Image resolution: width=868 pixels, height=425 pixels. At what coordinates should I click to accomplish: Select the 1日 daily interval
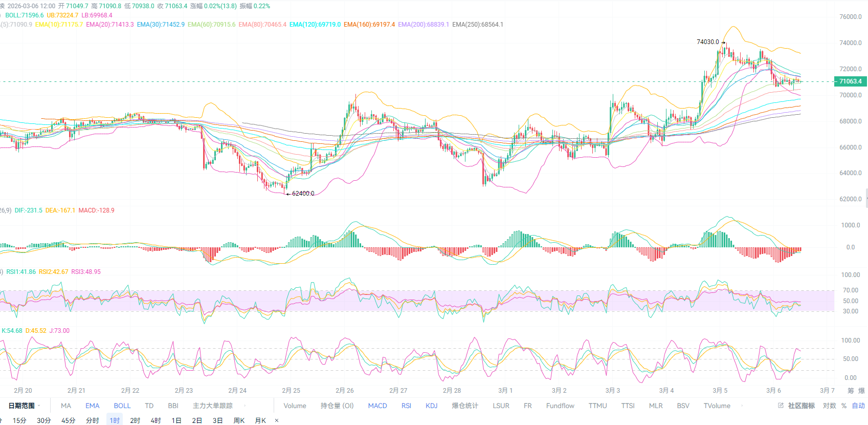click(176, 420)
